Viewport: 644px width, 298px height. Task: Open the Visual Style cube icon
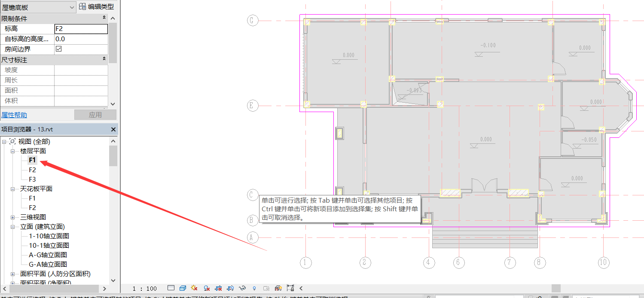183,288
